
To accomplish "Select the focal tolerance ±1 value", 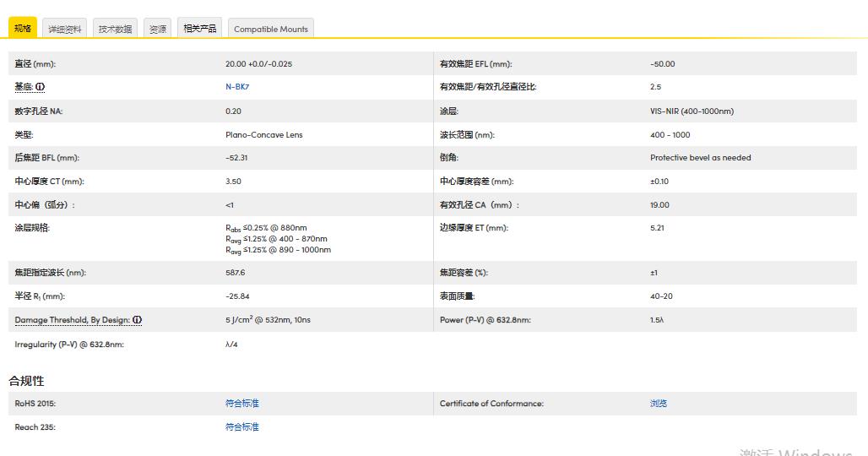I will tap(654, 273).
